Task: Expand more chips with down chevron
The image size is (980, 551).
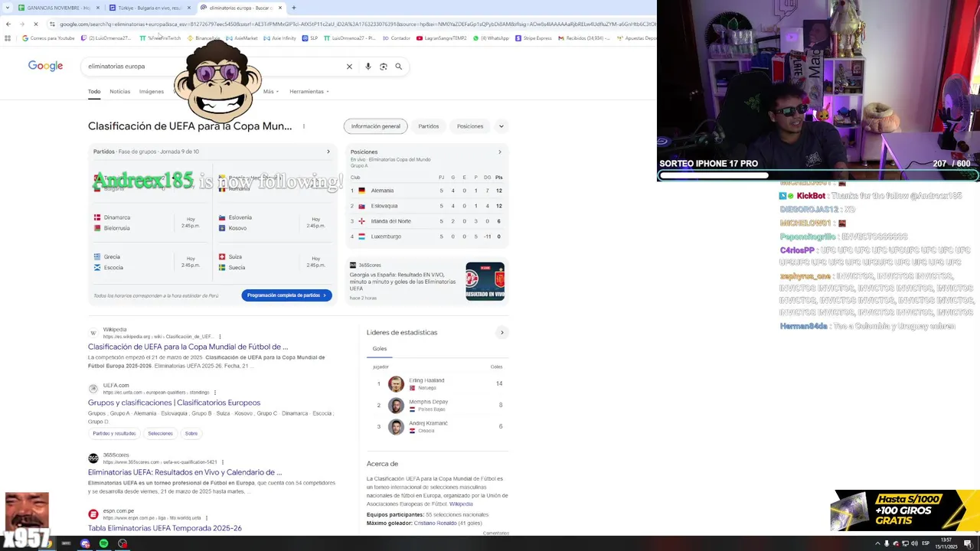Action: 501,126
